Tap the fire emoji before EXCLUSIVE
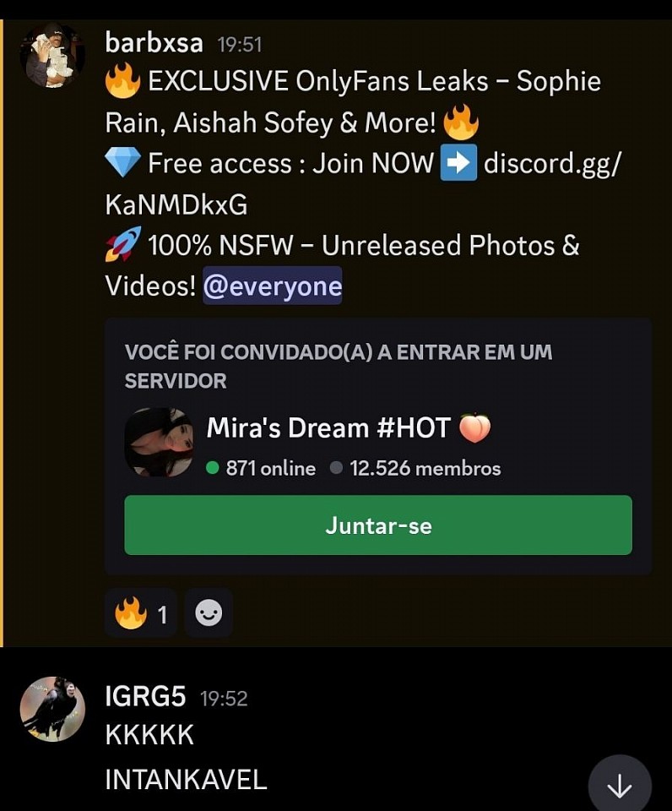Image resolution: width=672 pixels, height=811 pixels. click(123, 80)
